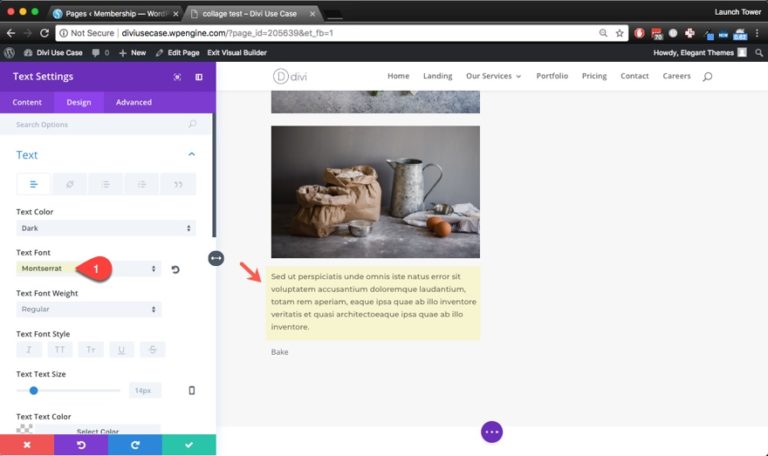The height and width of the screenshot is (456, 768).
Task: Click the blue redo button in the footer
Action: pyautogui.click(x=135, y=444)
